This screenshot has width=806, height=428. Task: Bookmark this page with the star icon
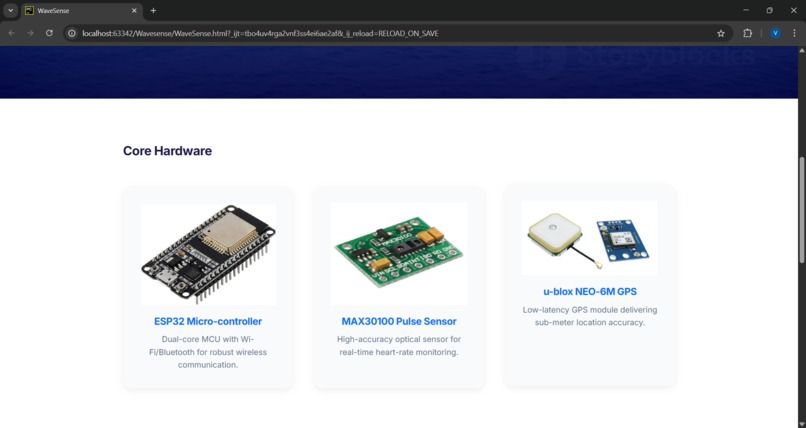[x=721, y=33]
